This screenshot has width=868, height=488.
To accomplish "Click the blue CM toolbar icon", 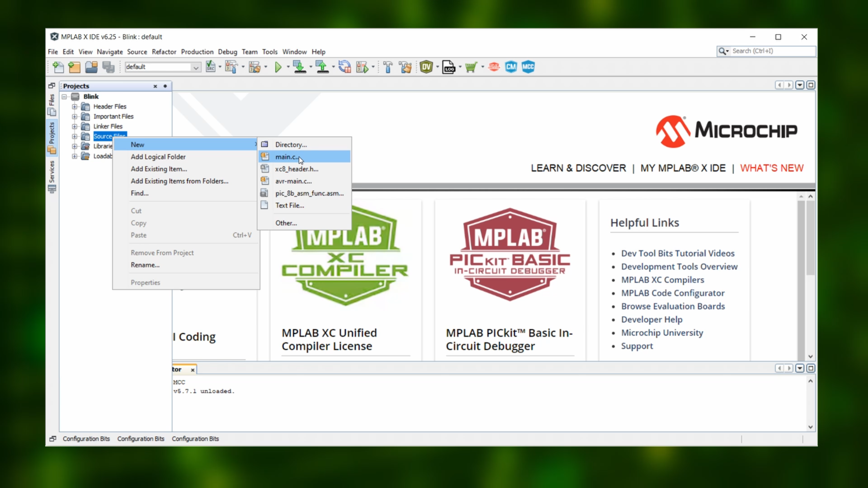I will [511, 67].
